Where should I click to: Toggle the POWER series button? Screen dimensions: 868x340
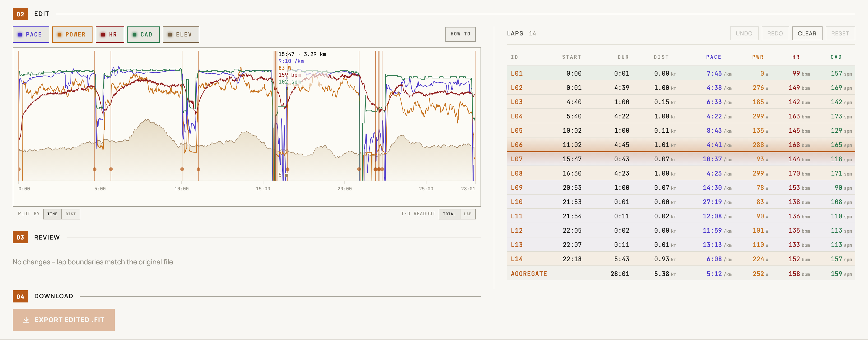click(x=72, y=34)
